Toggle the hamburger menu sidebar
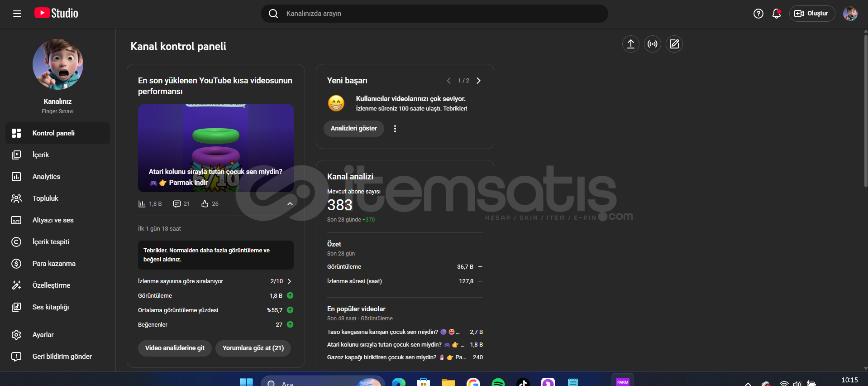Image resolution: width=868 pixels, height=386 pixels. 17,14
